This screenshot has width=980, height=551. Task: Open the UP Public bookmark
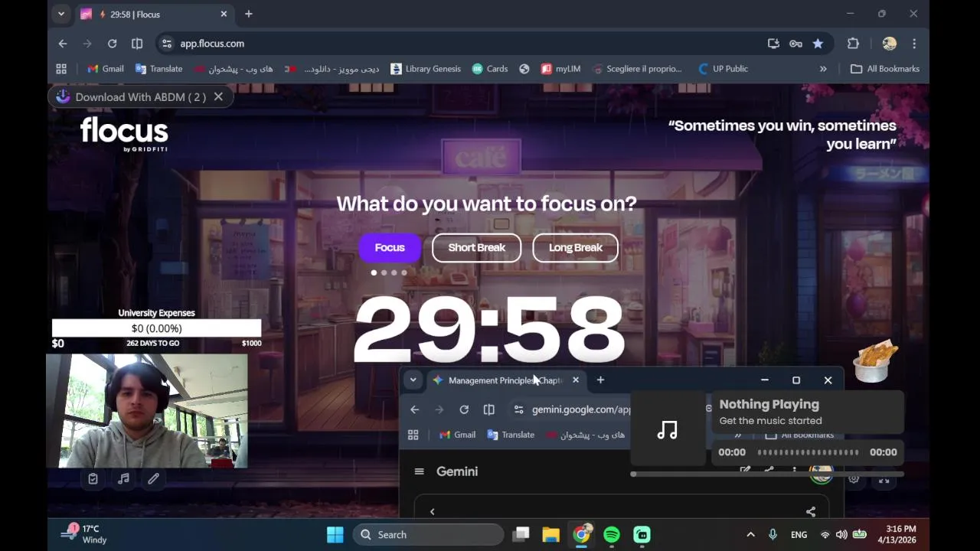click(724, 69)
